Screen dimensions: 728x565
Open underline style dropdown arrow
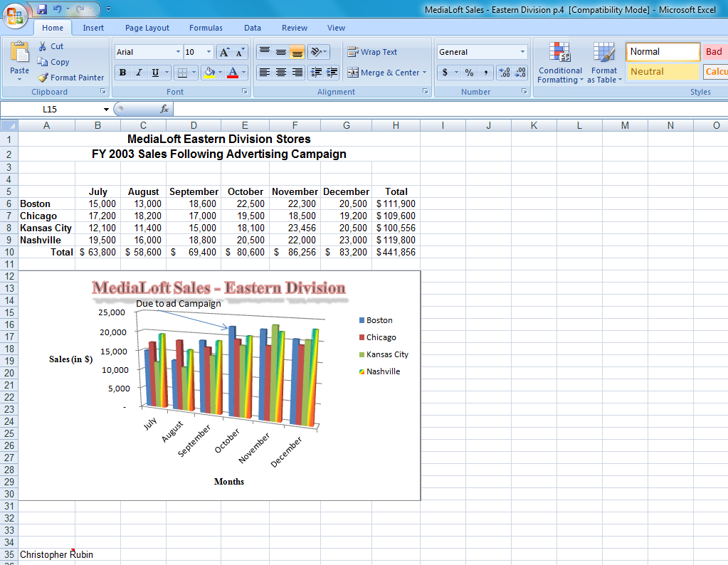(x=167, y=73)
